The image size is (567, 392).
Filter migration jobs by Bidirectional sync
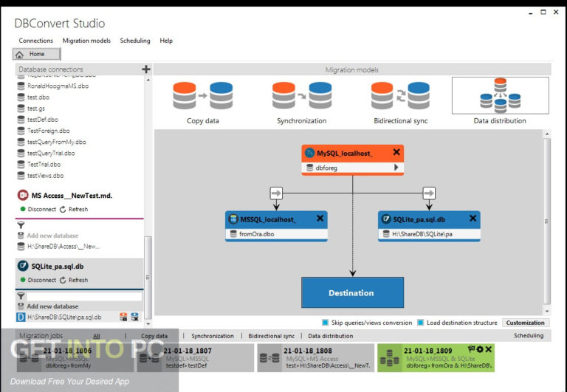pos(272,336)
